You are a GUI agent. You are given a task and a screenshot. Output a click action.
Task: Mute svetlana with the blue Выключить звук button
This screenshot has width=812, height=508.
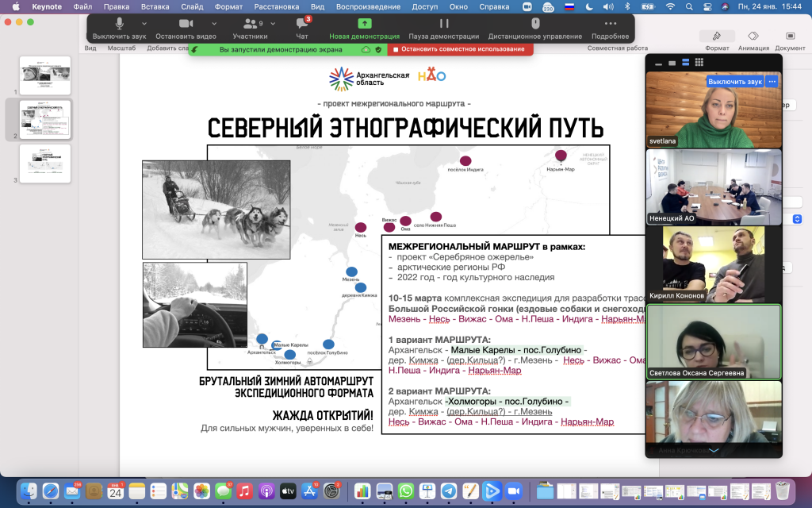(733, 81)
